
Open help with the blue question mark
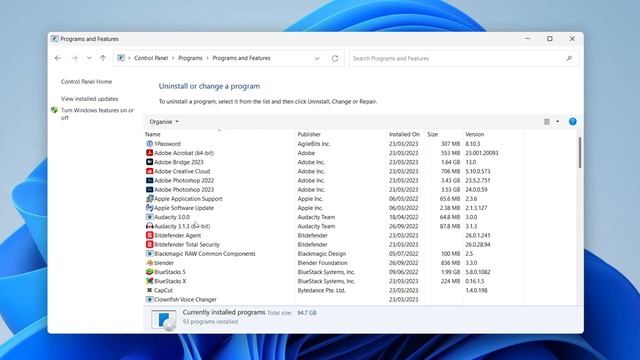tap(572, 122)
